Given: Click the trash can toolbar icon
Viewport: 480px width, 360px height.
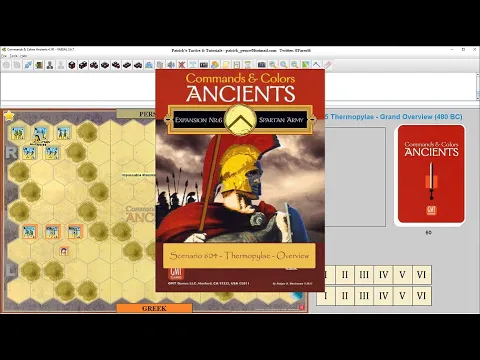Looking at the screenshot, I should 160,65.
